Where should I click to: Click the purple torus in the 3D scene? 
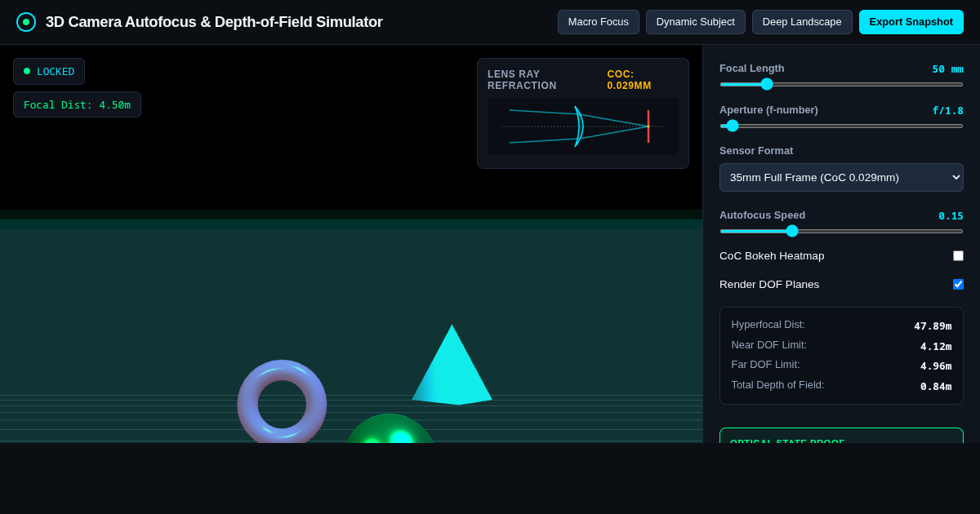(x=282, y=403)
